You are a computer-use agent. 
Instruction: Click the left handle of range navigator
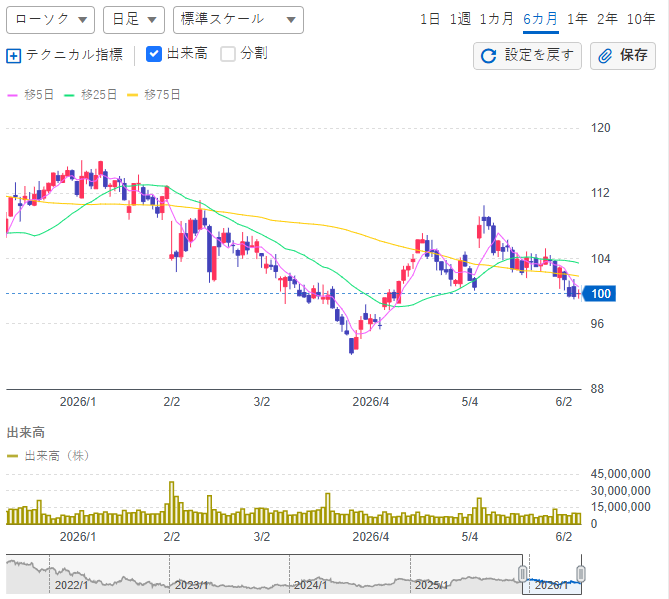(x=523, y=574)
